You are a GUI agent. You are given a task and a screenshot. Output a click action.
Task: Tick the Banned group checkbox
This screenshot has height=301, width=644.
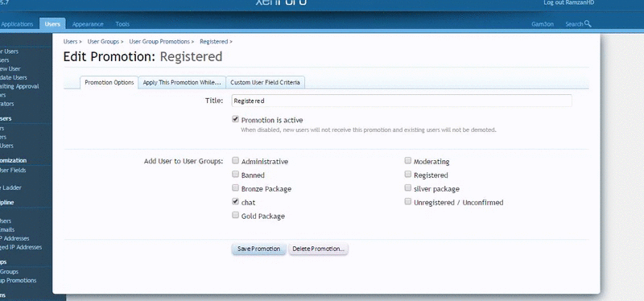point(235,174)
